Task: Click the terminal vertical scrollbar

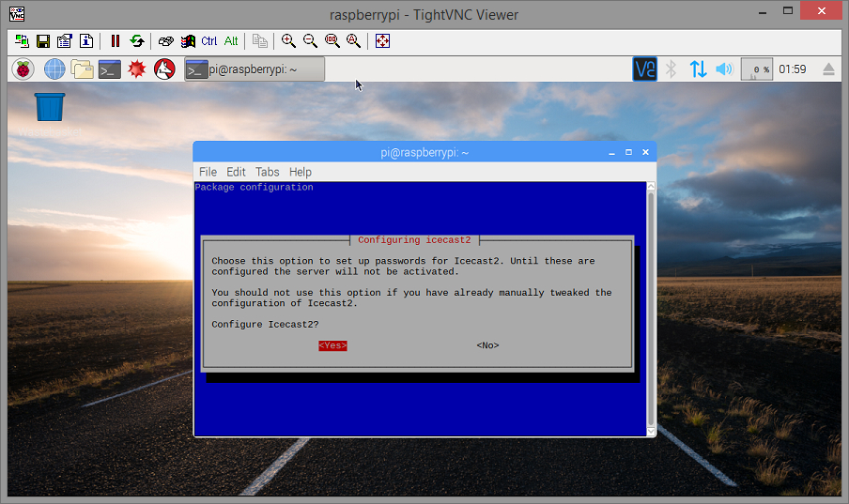Action: tap(651, 309)
